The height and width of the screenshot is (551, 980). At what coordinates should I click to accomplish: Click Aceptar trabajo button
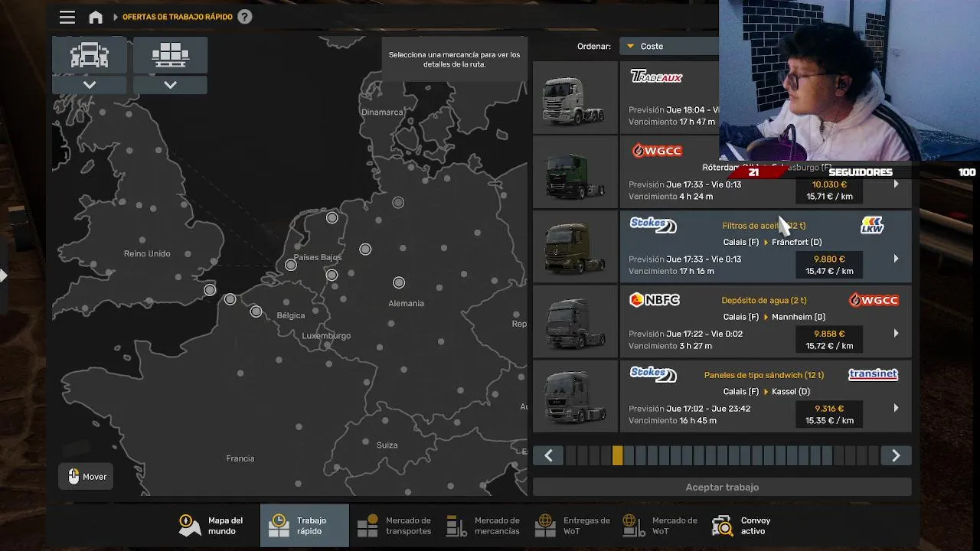722,487
